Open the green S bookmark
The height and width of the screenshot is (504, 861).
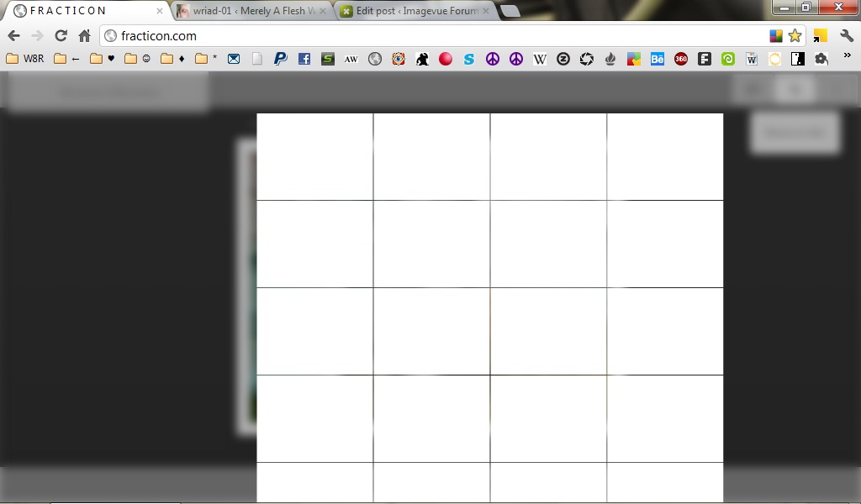(328, 59)
